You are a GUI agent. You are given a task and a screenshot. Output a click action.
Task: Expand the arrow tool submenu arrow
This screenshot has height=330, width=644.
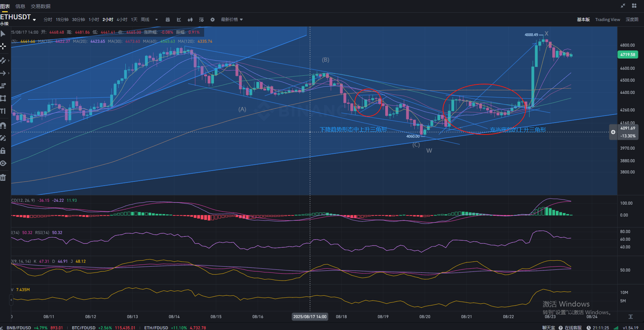(x=9, y=73)
